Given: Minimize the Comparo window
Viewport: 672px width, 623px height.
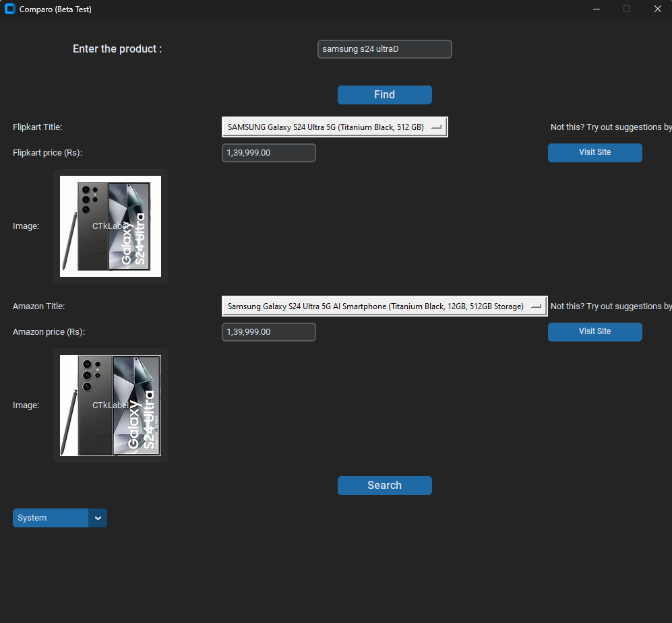Looking at the screenshot, I should [x=596, y=9].
